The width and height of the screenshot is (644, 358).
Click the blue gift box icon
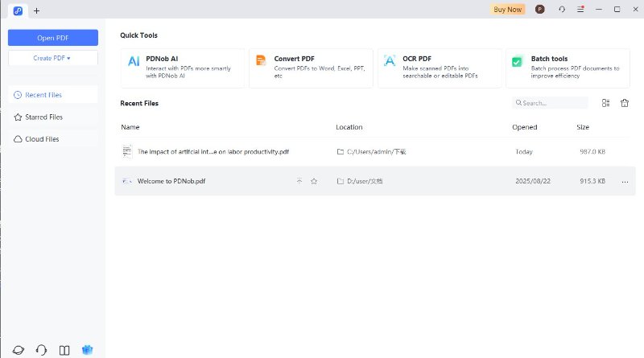[x=88, y=350]
